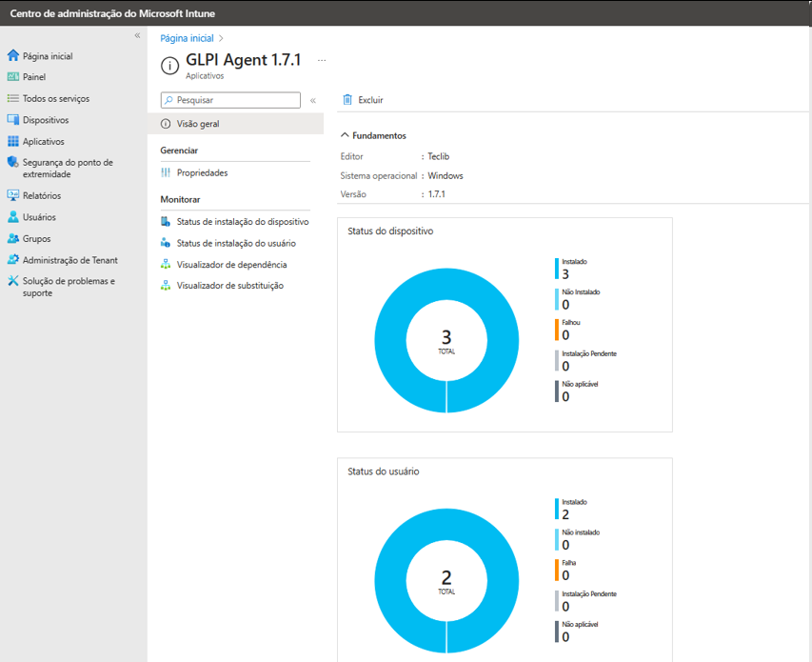This screenshot has height=662, width=812.
Task: Click the user install status icon
Action: tap(166, 243)
